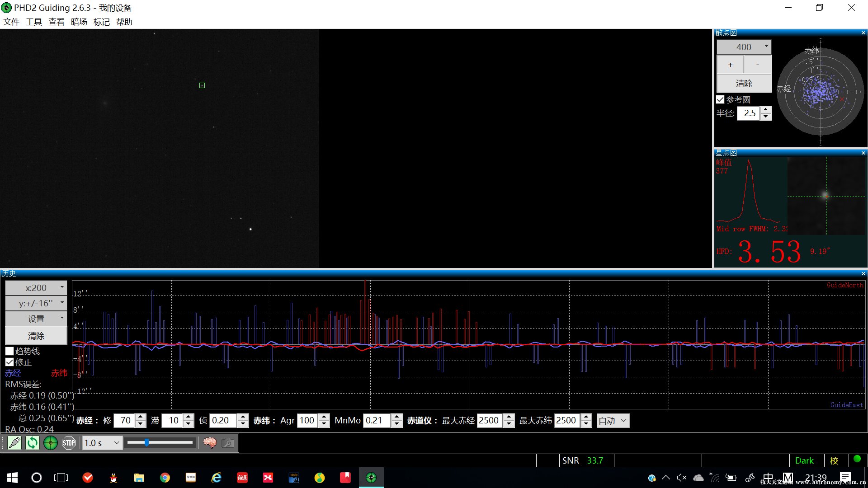Click the STOP guiding icon
This screenshot has width=868, height=488.
[69, 443]
